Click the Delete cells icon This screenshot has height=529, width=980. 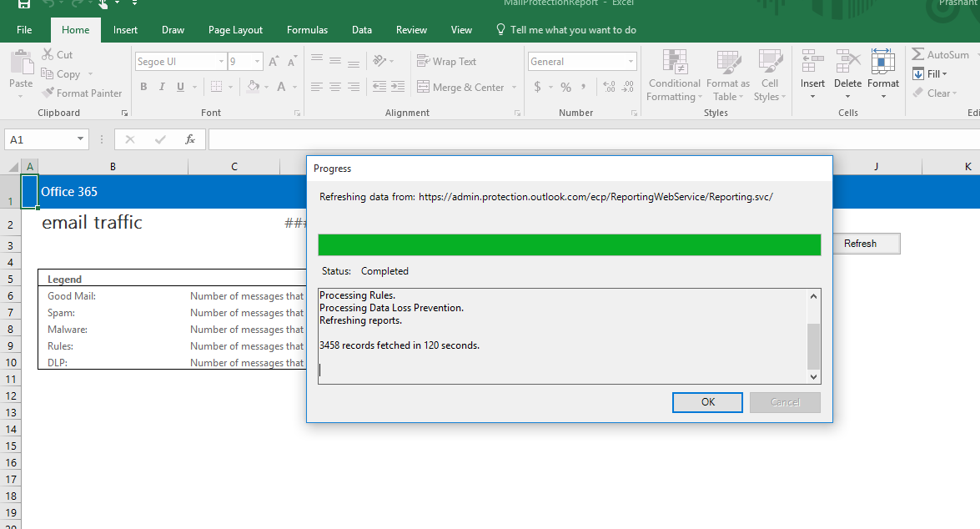[x=847, y=63]
